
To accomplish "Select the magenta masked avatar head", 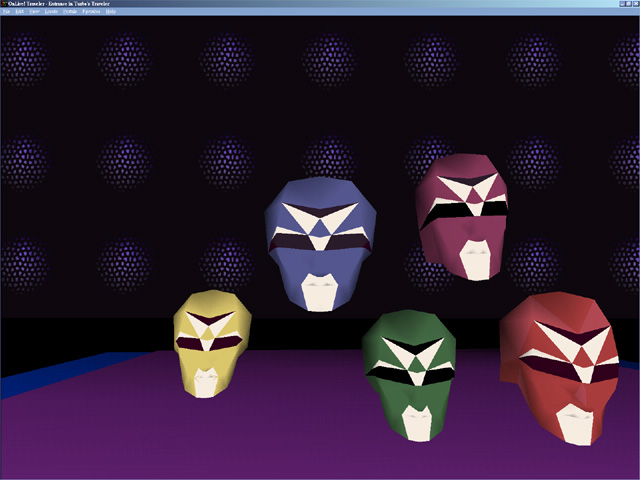I will coord(463,214).
